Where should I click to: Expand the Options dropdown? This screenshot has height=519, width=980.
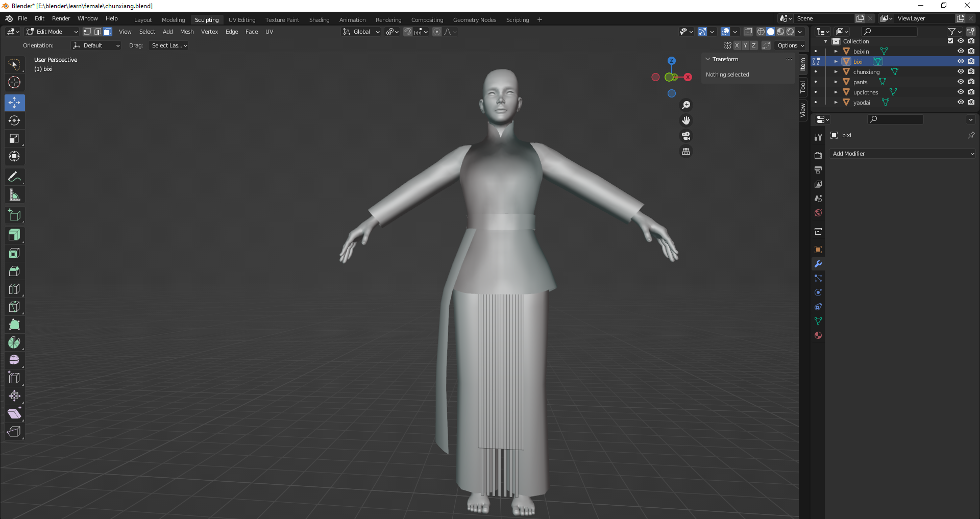tap(791, 45)
